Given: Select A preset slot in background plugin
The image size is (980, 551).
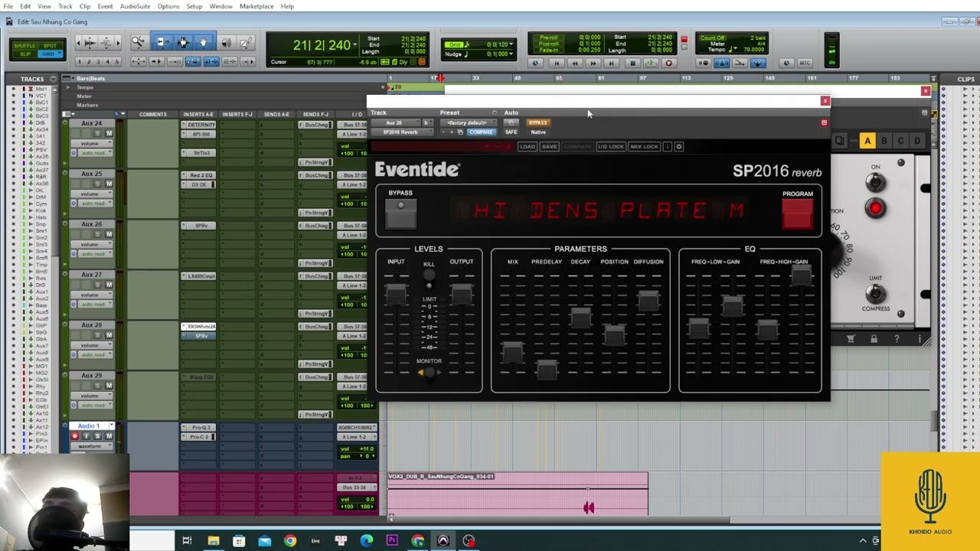Looking at the screenshot, I should point(867,141).
